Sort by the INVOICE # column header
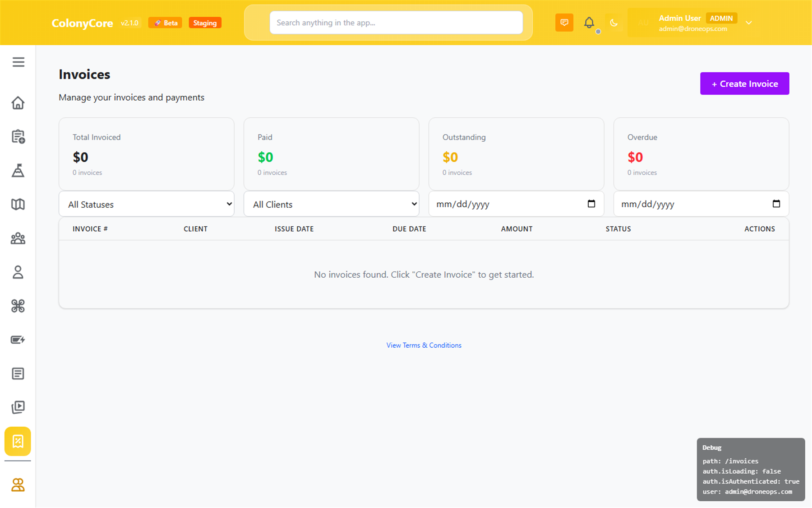Image resolution: width=812 pixels, height=508 pixels. tap(90, 229)
